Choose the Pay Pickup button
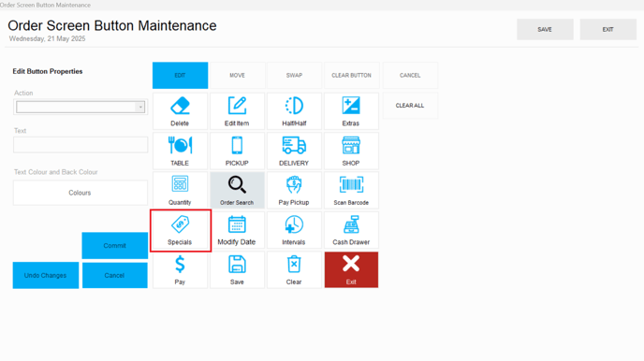This screenshot has height=361, width=644. [294, 191]
